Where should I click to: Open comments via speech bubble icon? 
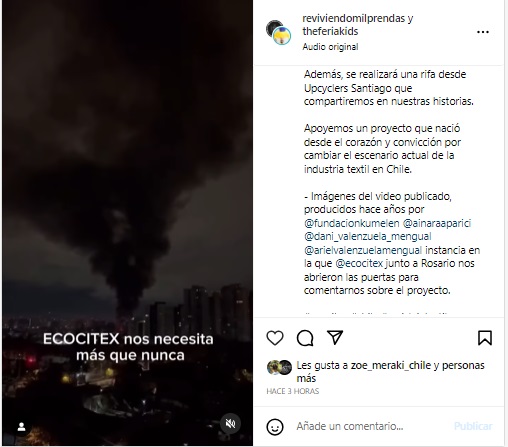point(305,338)
